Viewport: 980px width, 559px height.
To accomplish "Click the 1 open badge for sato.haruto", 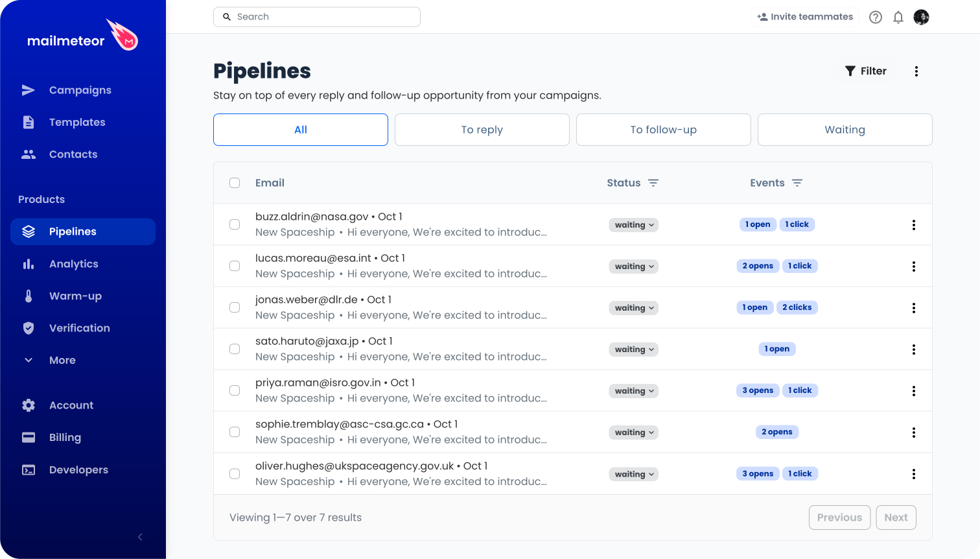I will (777, 349).
